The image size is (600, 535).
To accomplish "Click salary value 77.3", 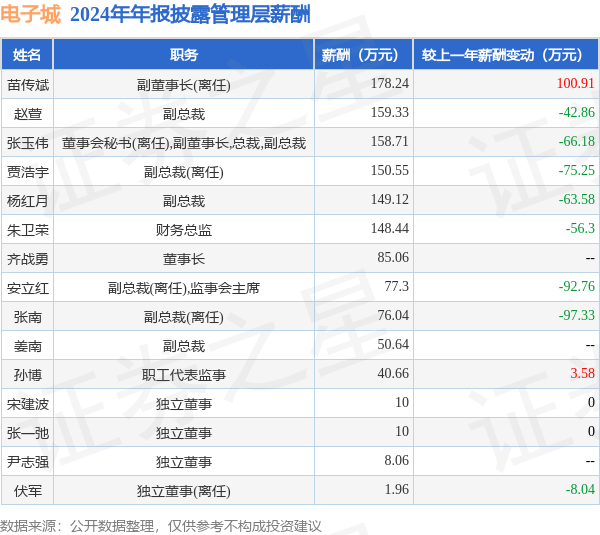I will (x=396, y=287).
